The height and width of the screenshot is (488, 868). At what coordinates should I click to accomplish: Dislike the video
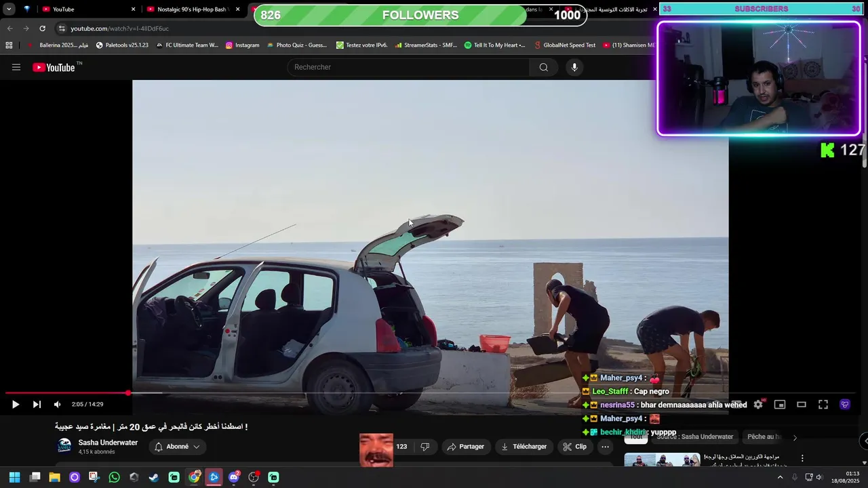pos(425,447)
